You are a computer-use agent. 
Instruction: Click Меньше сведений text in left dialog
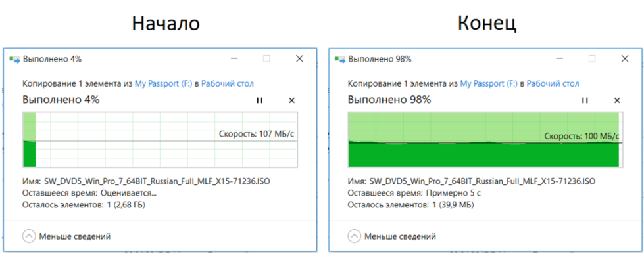click(75, 236)
